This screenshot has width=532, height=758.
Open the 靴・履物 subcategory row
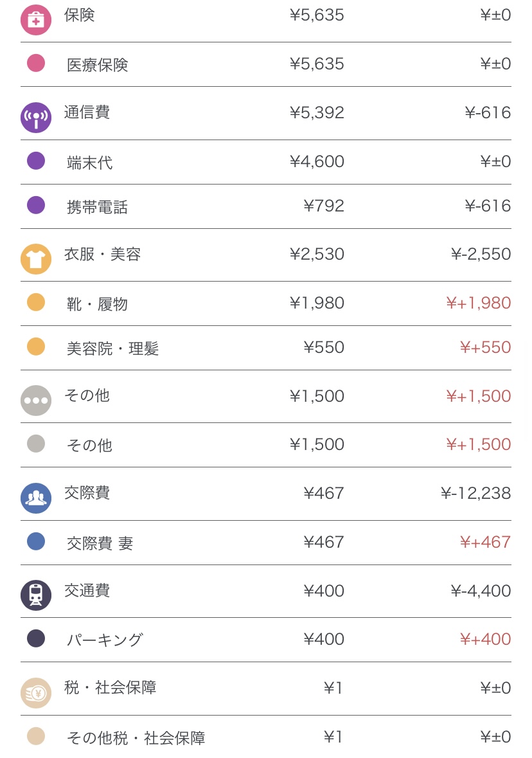point(97,304)
